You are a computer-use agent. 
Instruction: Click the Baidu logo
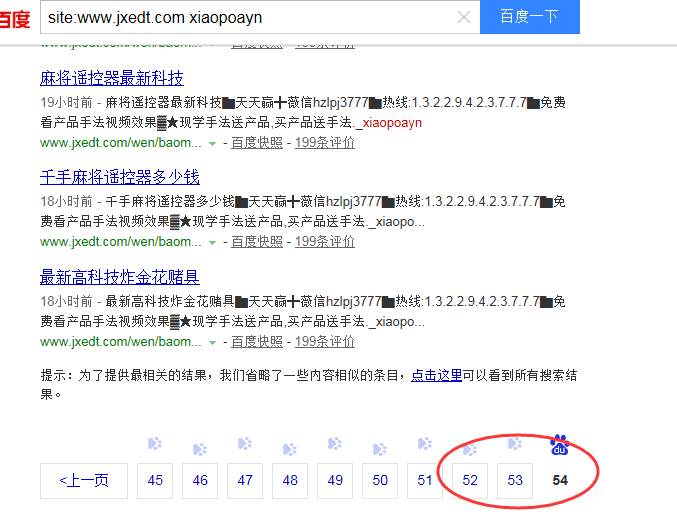[15, 19]
